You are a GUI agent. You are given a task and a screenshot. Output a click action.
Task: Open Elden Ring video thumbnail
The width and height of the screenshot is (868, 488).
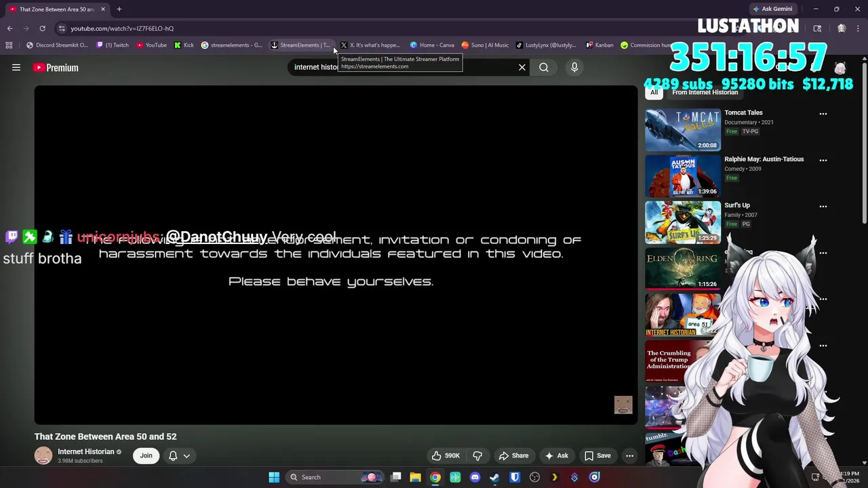683,268
